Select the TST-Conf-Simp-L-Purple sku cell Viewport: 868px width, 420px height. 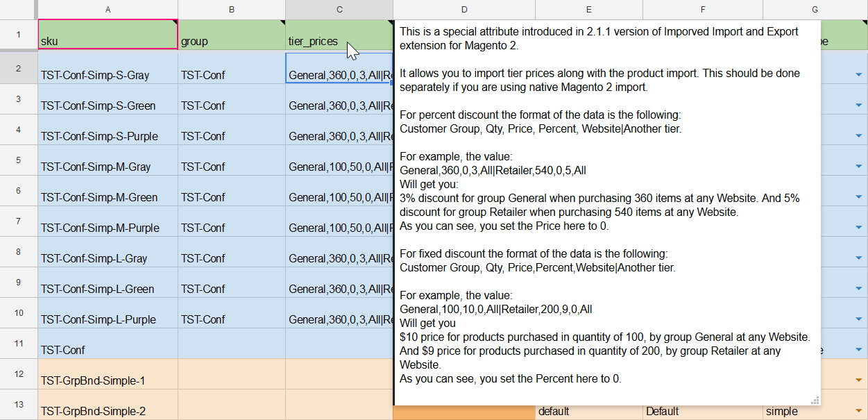pos(108,319)
